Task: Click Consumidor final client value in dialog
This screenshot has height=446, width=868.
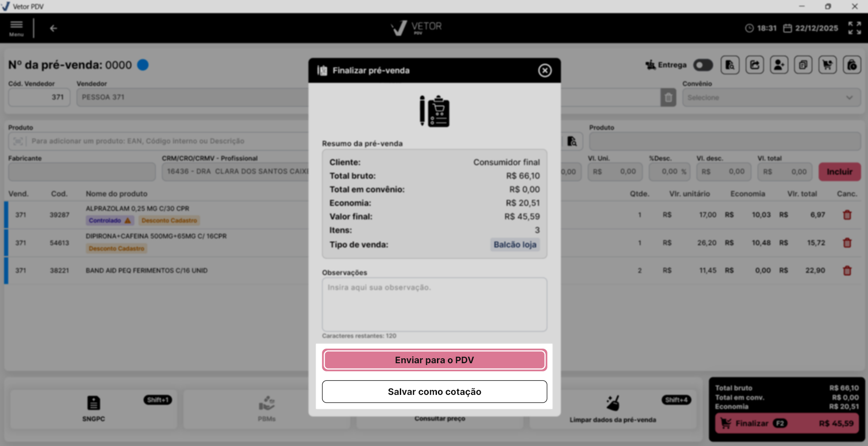Action: pos(507,162)
